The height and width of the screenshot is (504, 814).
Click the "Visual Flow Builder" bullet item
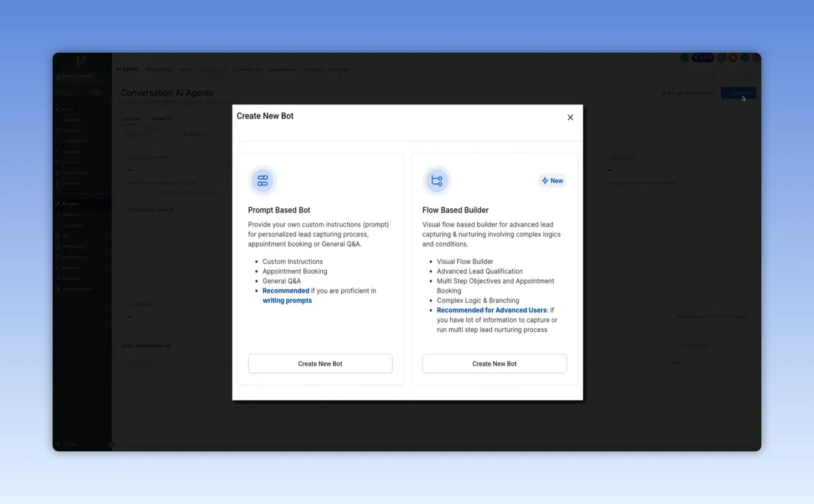click(x=465, y=261)
